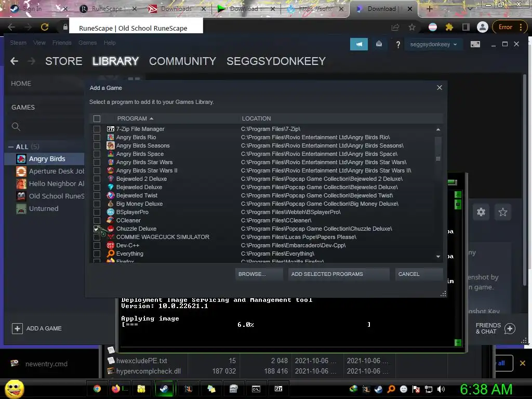Check the Dev-C++ checkbox
The height and width of the screenshot is (399, 532).
point(97,245)
